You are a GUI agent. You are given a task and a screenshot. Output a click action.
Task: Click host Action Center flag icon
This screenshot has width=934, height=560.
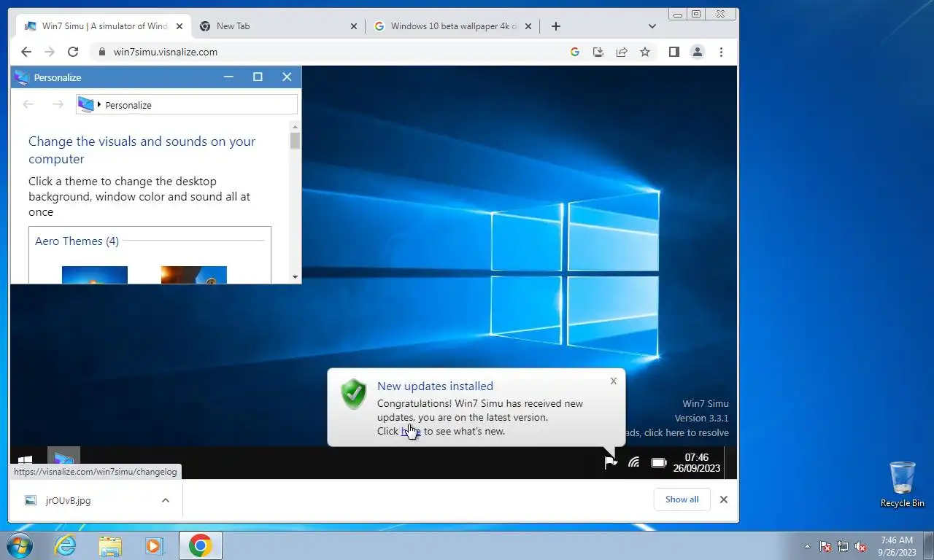tap(825, 546)
